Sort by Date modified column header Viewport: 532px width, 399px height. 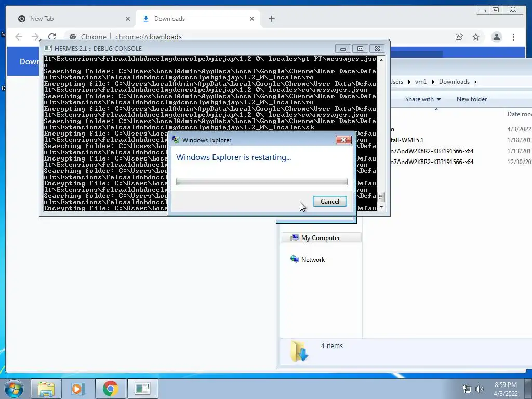[519, 114]
